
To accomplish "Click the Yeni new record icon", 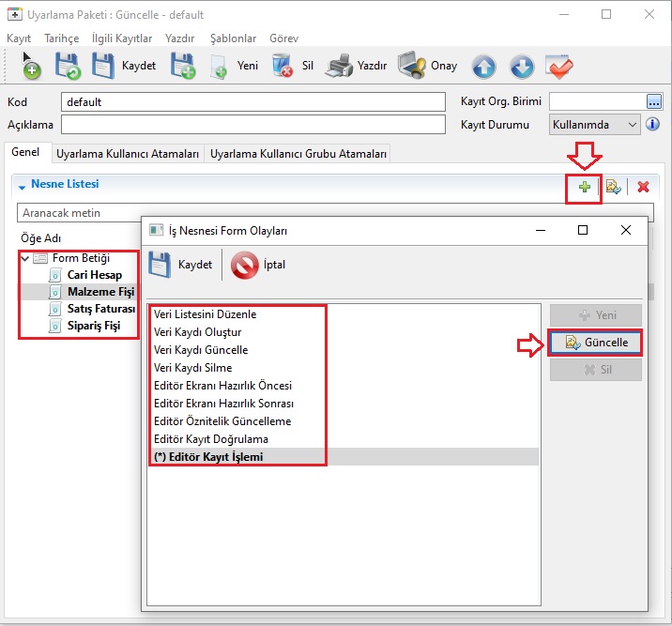I will point(219,66).
